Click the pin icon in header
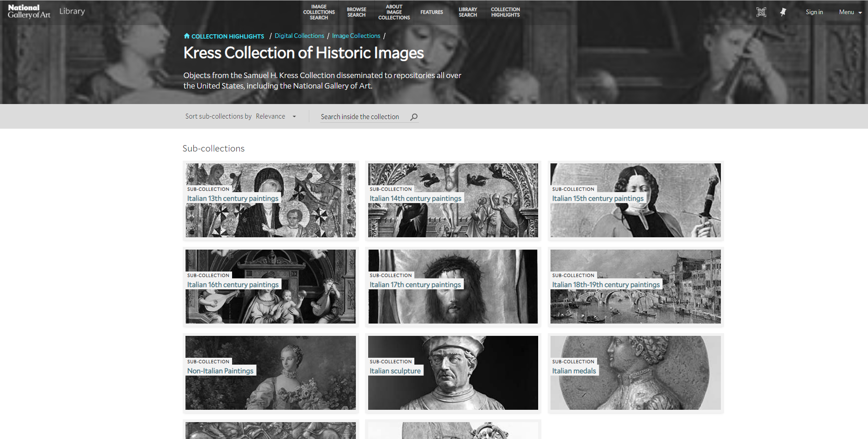 pyautogui.click(x=783, y=12)
